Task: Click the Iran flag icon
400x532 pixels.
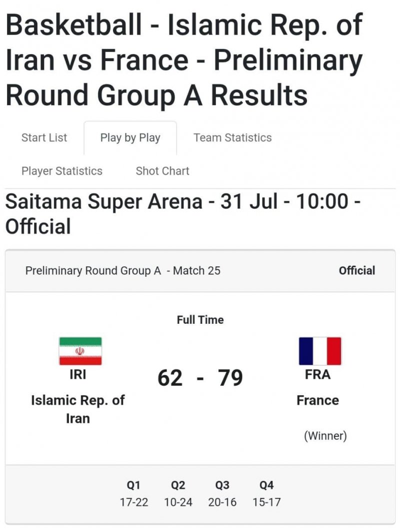Action: [80, 351]
